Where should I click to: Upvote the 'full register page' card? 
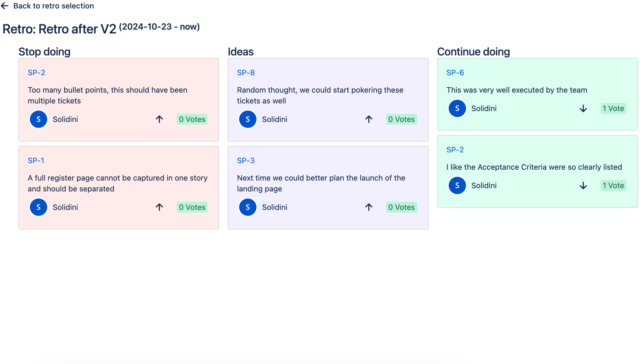pos(159,207)
